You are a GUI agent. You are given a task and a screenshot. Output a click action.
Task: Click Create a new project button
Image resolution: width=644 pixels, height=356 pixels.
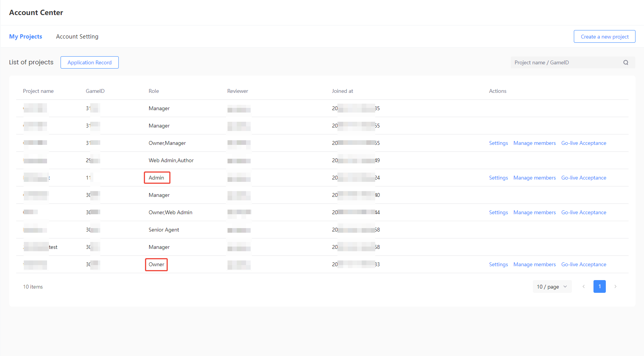point(604,37)
